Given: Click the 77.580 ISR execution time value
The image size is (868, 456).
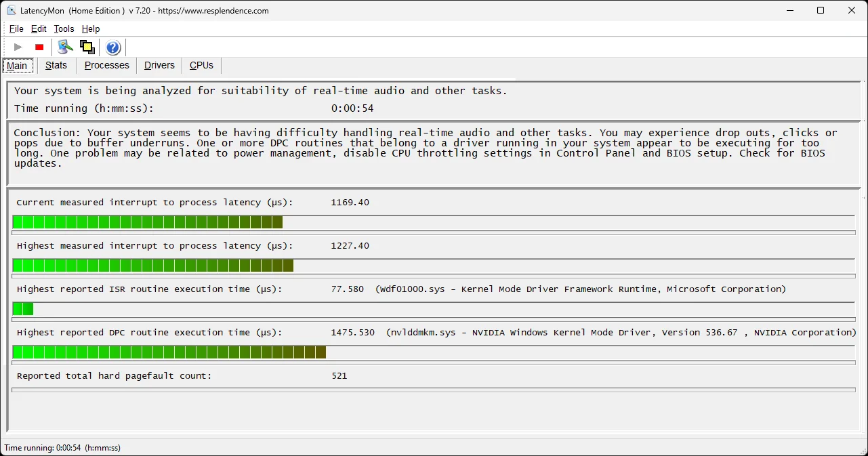Looking at the screenshot, I should click(x=348, y=289).
